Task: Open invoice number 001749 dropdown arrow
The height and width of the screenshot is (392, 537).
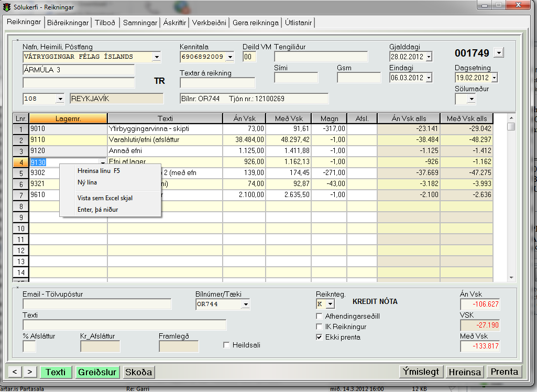Action: [x=498, y=52]
